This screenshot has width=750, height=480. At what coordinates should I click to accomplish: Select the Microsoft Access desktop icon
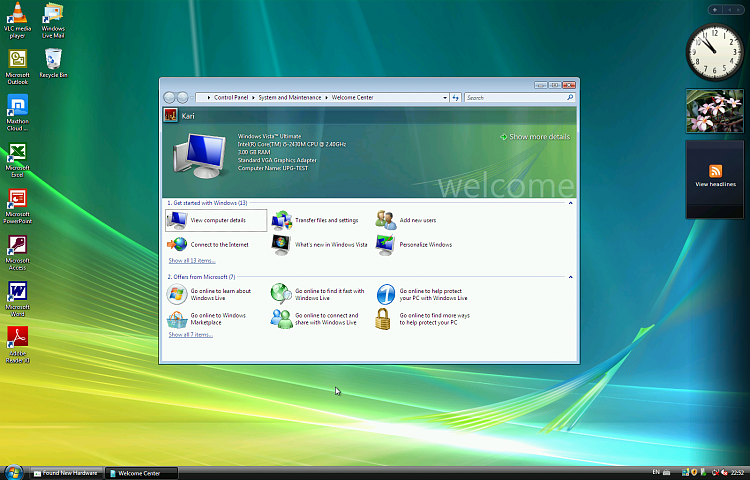click(x=18, y=252)
